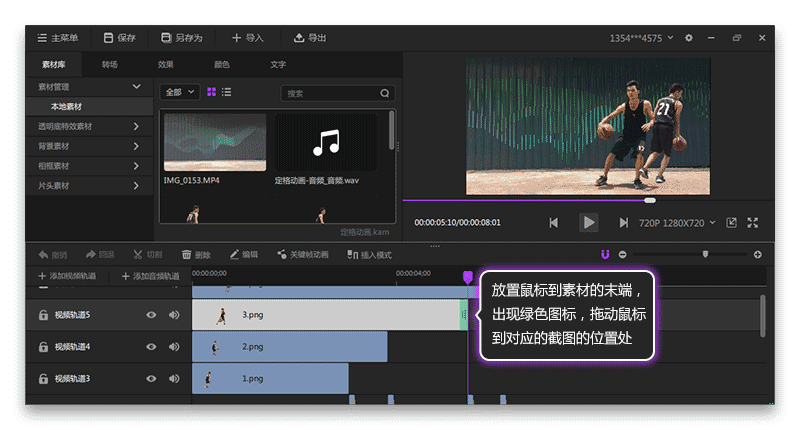Go to previous frame in preview

(x=554, y=223)
